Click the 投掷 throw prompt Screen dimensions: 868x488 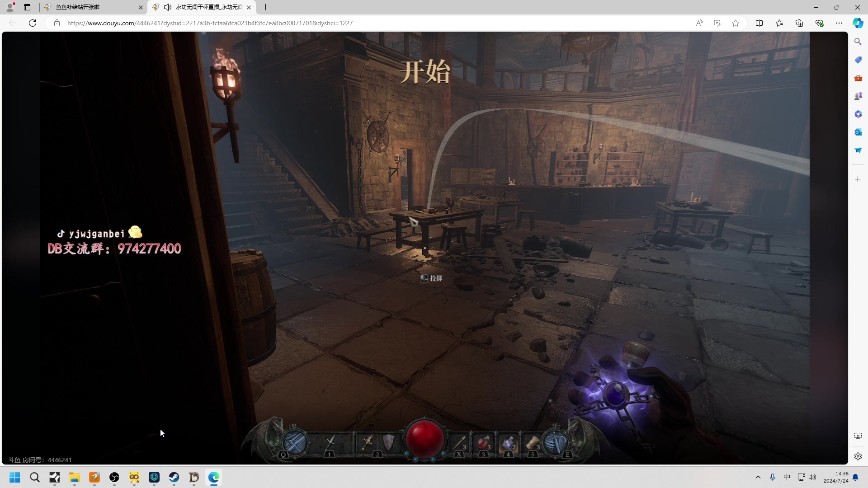431,278
